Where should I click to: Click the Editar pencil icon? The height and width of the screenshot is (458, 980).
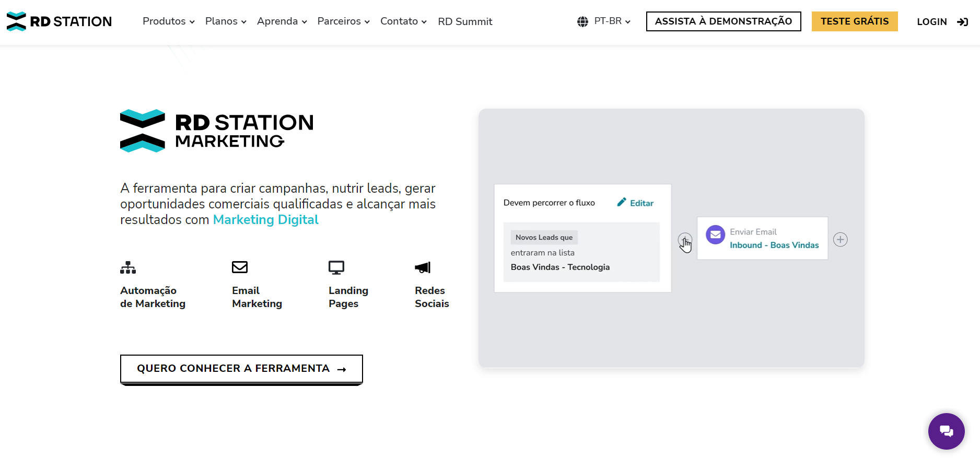[x=622, y=202]
